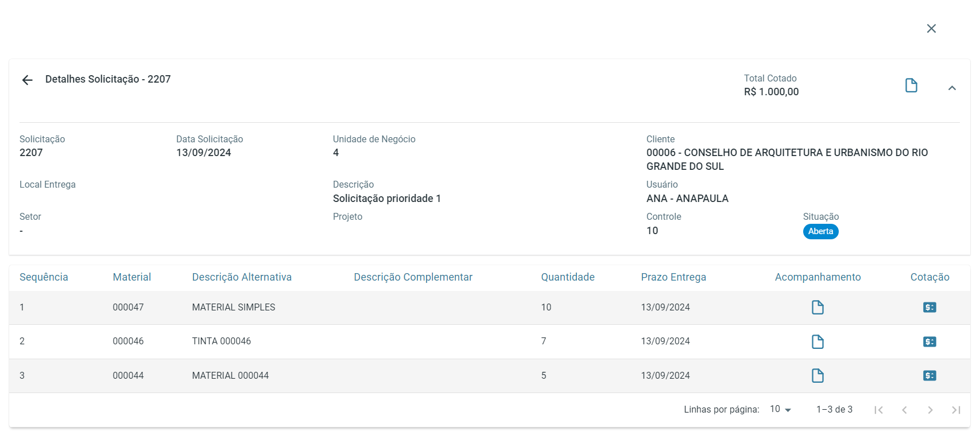The image size is (980, 443).
Task: Open the Linhas por página dropdown
Action: [781, 409]
